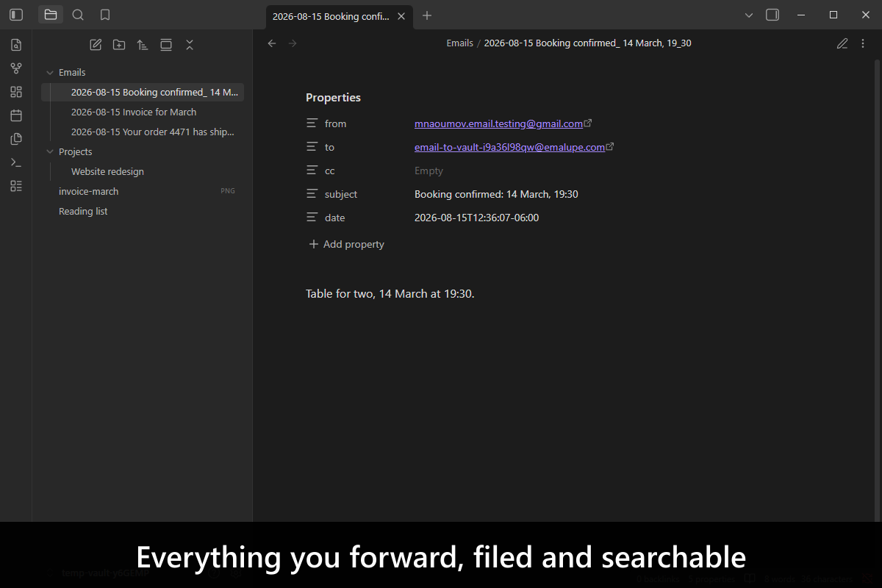This screenshot has width=882, height=588.
Task: Click body text Table for two
Action: [390, 294]
